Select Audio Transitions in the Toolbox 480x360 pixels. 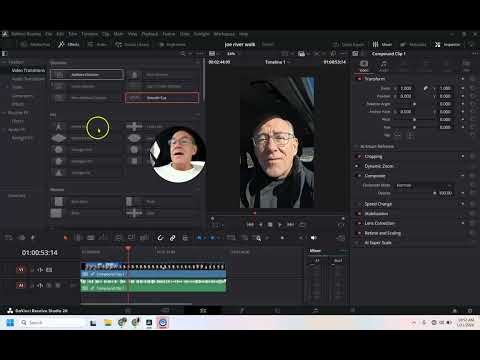(28, 79)
